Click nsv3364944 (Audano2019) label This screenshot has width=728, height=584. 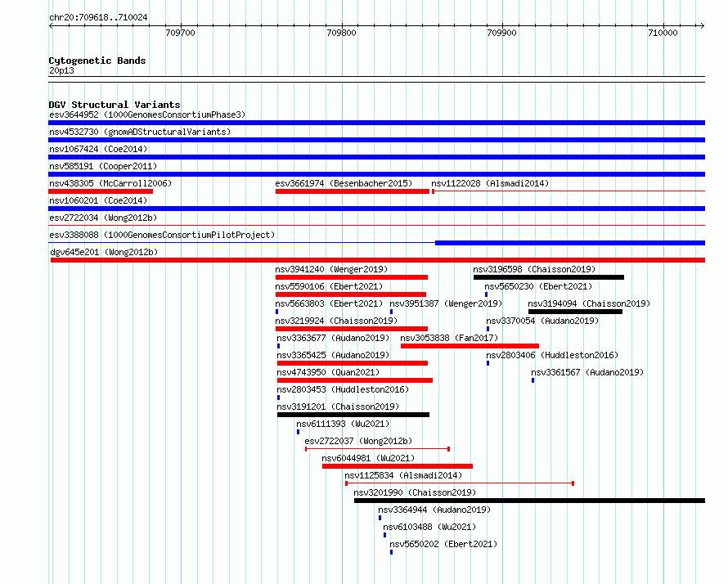434,510
